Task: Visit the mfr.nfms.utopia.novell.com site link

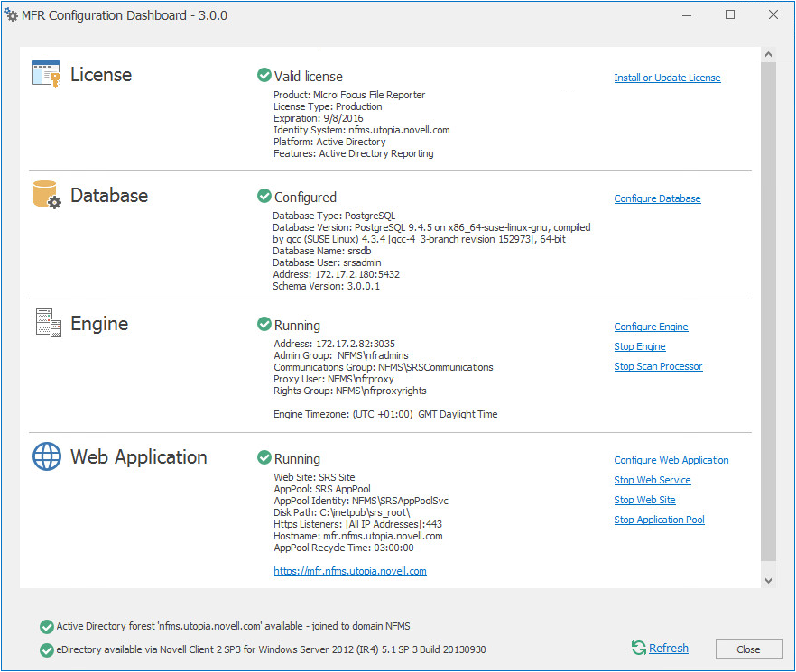Action: click(x=350, y=570)
